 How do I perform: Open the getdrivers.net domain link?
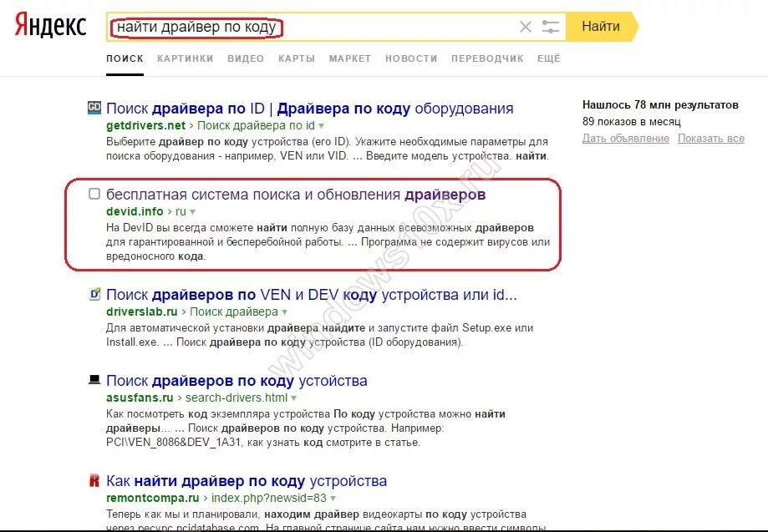pos(145,125)
